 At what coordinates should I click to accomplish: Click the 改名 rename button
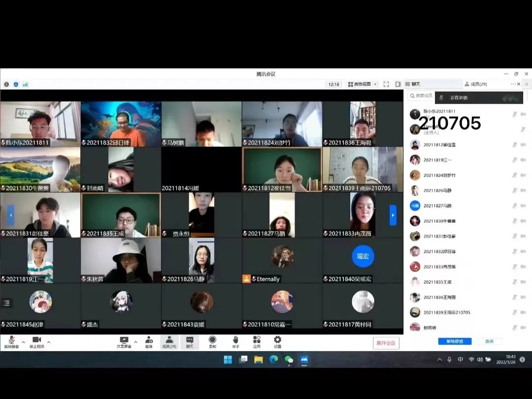tap(489, 341)
